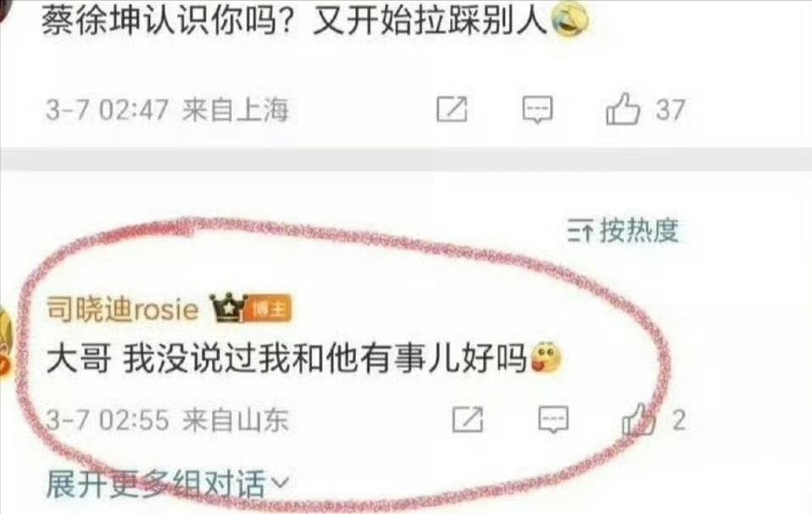This screenshot has height=514, width=812.
Task: Like 司晓迪rosie's reply comment
Action: (638, 419)
